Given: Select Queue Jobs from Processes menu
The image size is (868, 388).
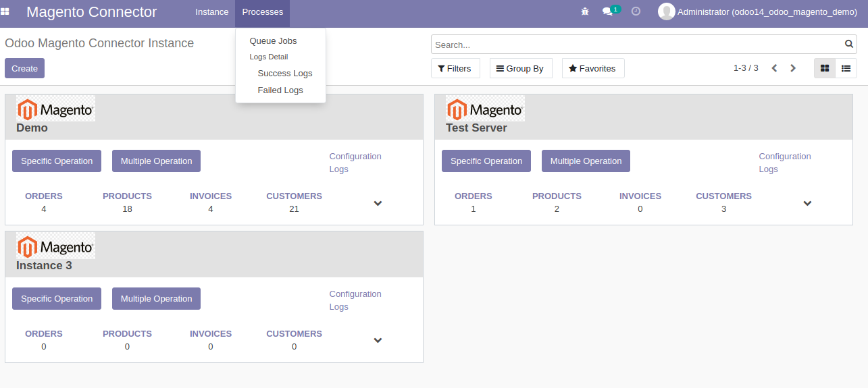Looking at the screenshot, I should pyautogui.click(x=273, y=41).
